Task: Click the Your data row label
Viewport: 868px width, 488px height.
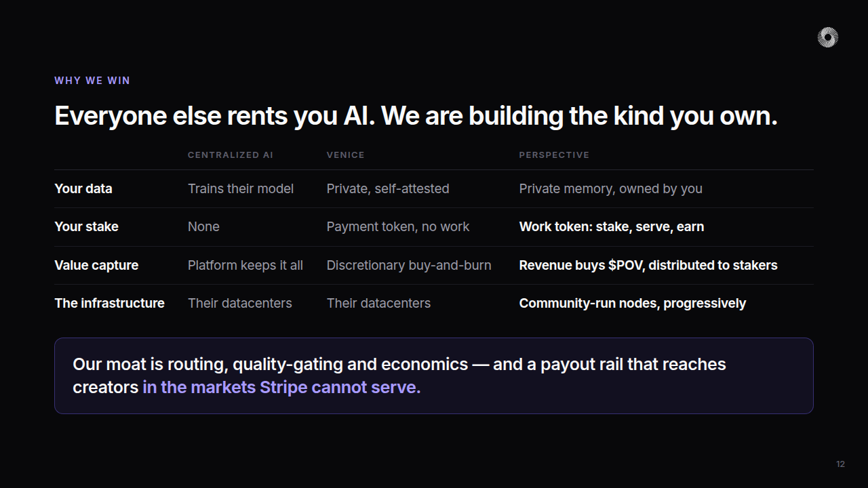Action: point(83,189)
